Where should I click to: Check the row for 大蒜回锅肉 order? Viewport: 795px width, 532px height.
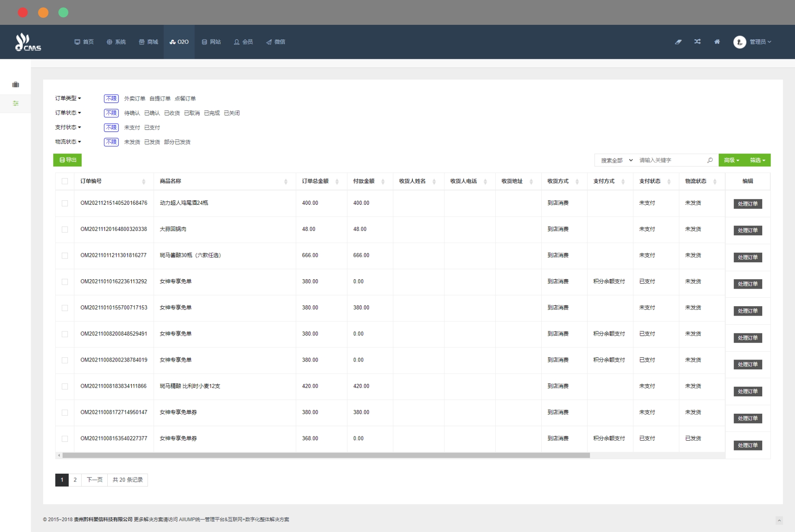coord(65,229)
